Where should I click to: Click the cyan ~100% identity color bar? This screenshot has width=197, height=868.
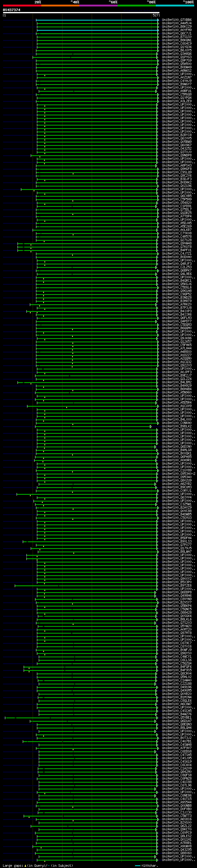[x=175, y=6]
